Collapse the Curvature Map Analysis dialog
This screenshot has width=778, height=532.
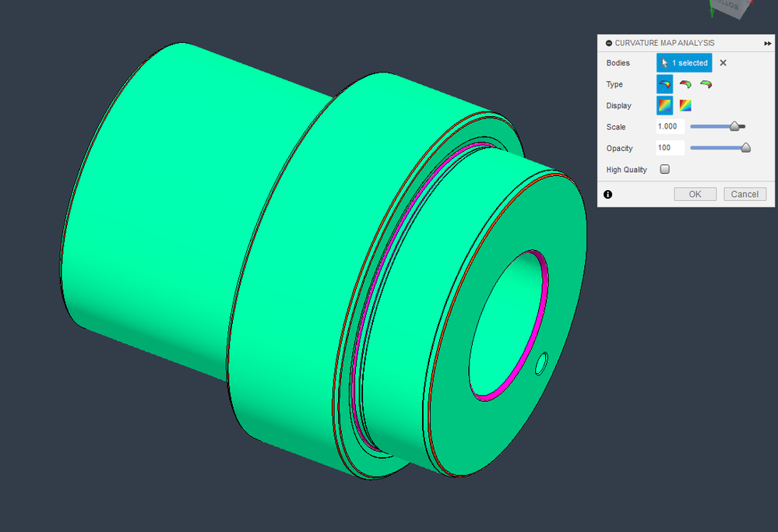point(609,43)
